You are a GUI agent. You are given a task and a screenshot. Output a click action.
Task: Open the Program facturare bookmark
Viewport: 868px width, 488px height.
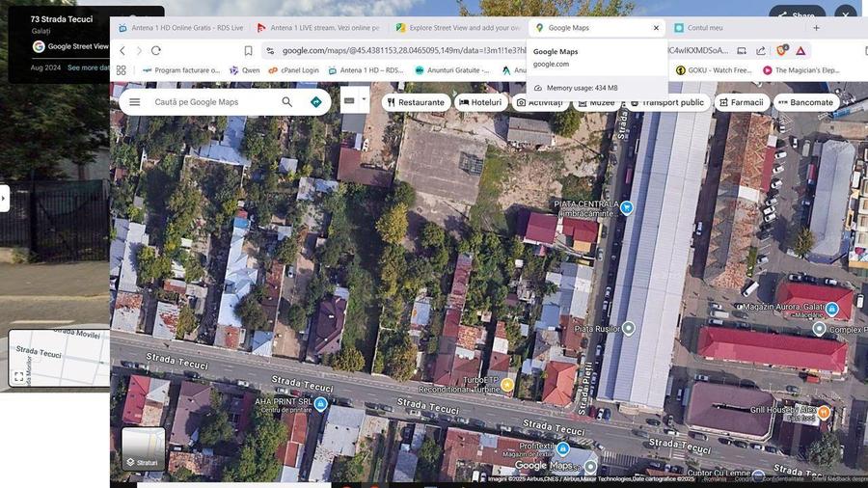[x=181, y=70]
